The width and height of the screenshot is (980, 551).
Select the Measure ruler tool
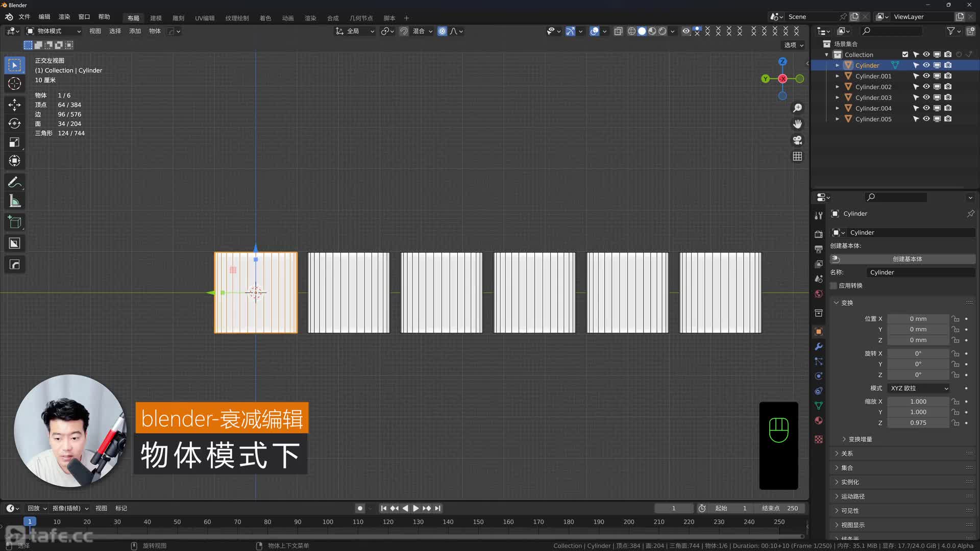(x=14, y=201)
